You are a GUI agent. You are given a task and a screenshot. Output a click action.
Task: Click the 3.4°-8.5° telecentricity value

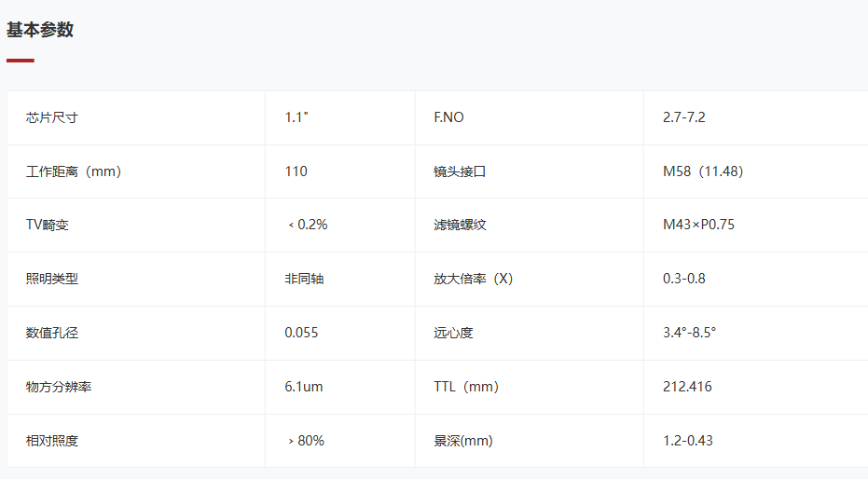click(690, 333)
